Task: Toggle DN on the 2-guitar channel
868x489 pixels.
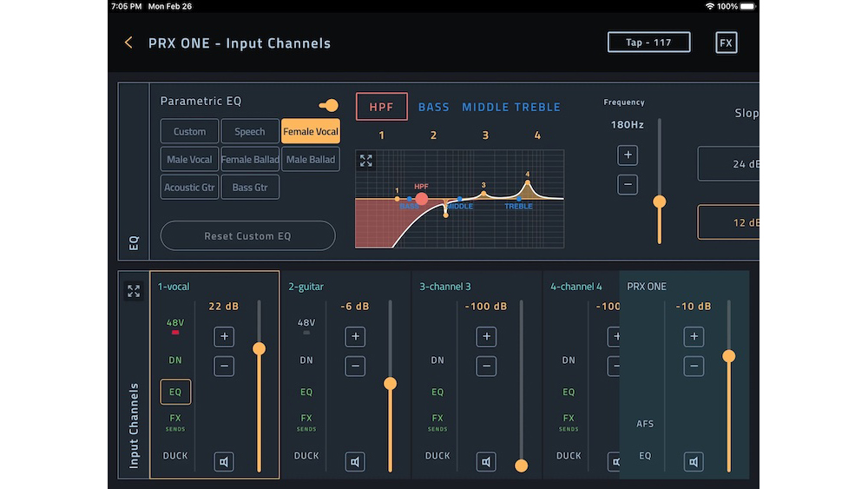Action: click(306, 360)
